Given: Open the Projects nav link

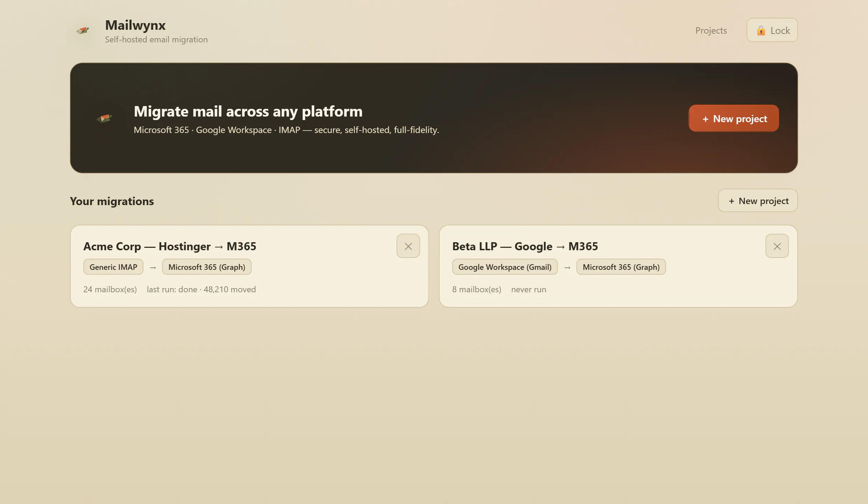Looking at the screenshot, I should coord(711,30).
